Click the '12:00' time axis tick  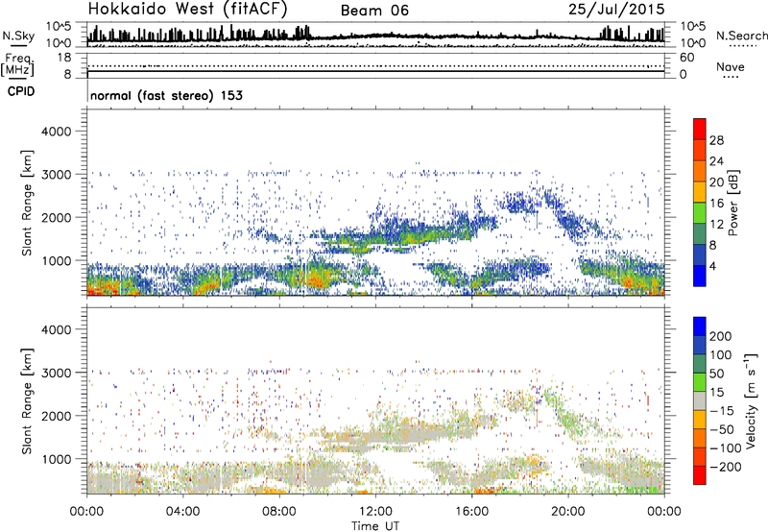click(375, 512)
